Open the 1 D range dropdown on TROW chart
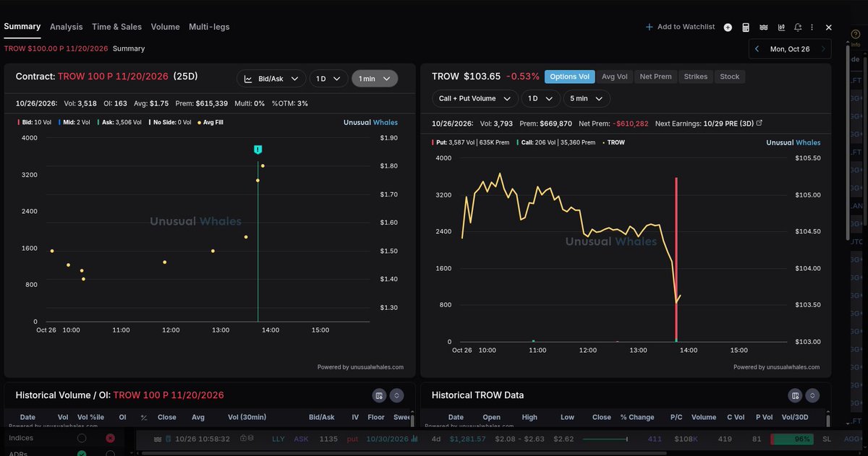 (x=542, y=98)
